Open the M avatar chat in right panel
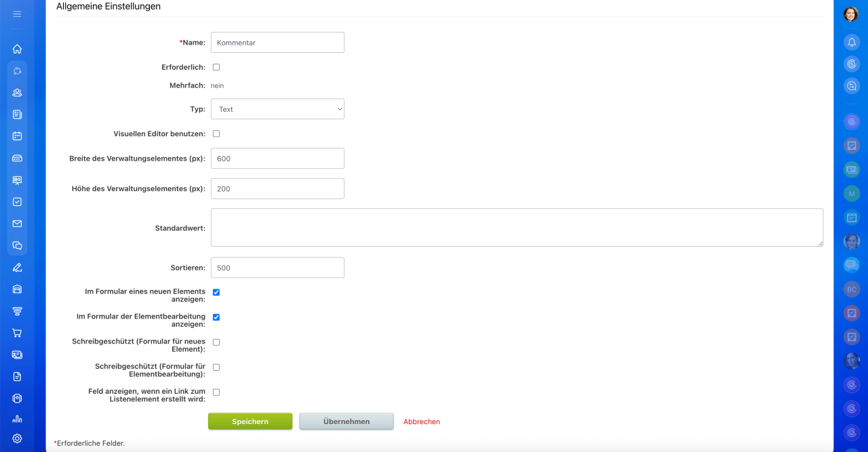Image resolution: width=868 pixels, height=452 pixels. [x=852, y=193]
